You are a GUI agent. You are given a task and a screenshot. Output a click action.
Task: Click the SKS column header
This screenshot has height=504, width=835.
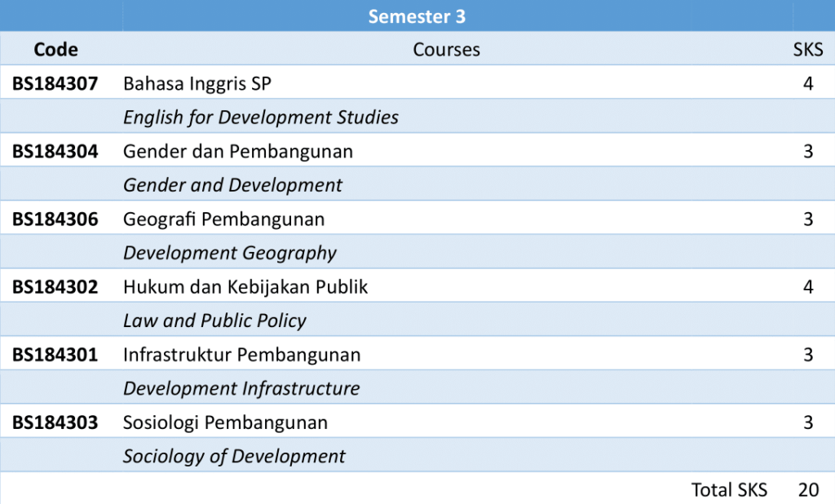pyautogui.click(x=808, y=50)
